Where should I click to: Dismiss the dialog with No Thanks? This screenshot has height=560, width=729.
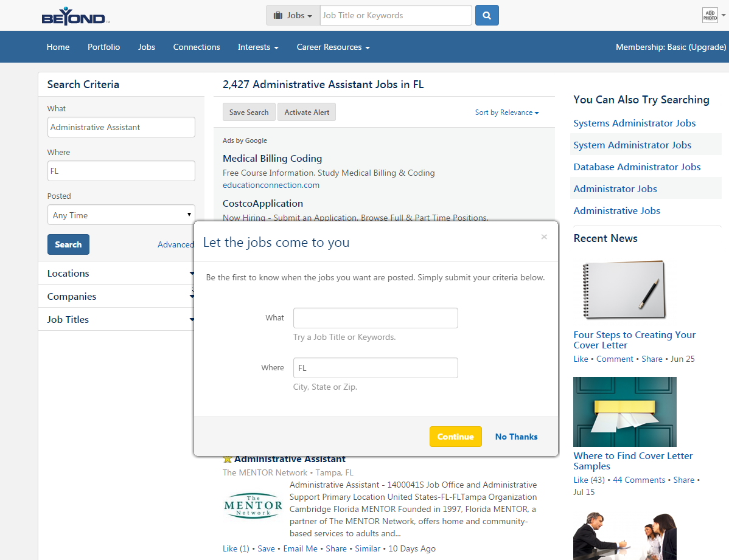pos(516,437)
